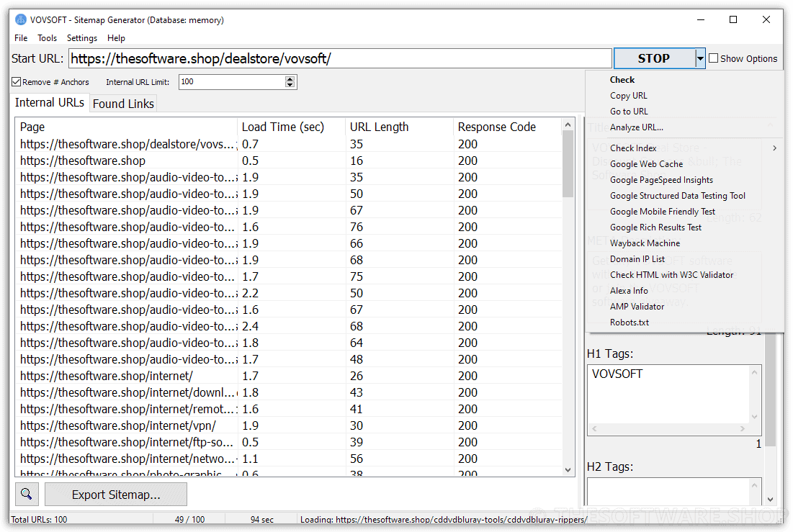Select the https://thesoftware.shop/internet/vpn/ row
The width and height of the screenshot is (793, 532).
(x=289, y=425)
